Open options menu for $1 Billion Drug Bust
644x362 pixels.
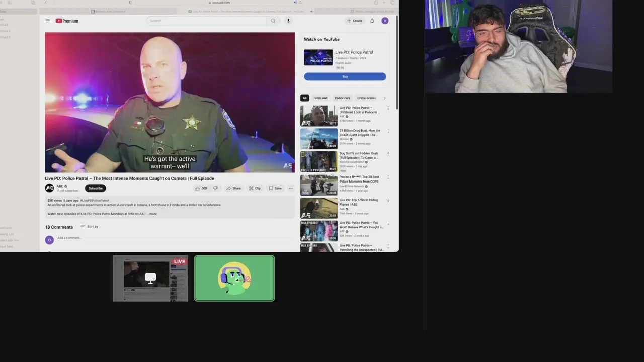click(x=388, y=131)
